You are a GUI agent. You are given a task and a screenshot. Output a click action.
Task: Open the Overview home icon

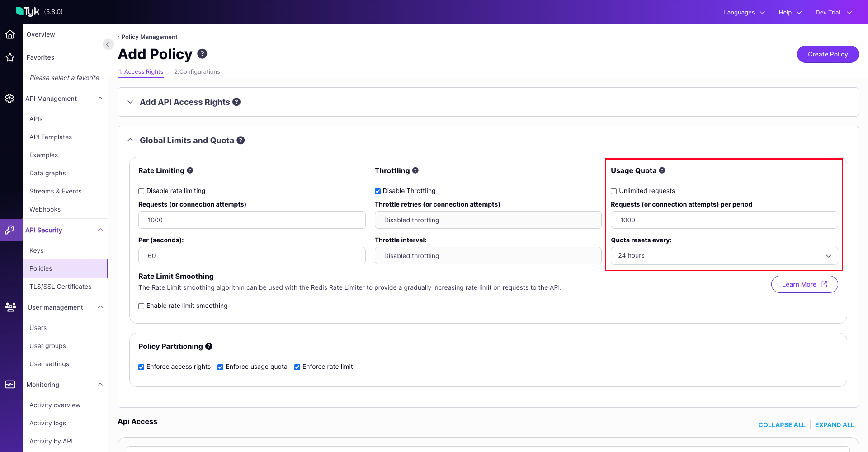pos(10,34)
